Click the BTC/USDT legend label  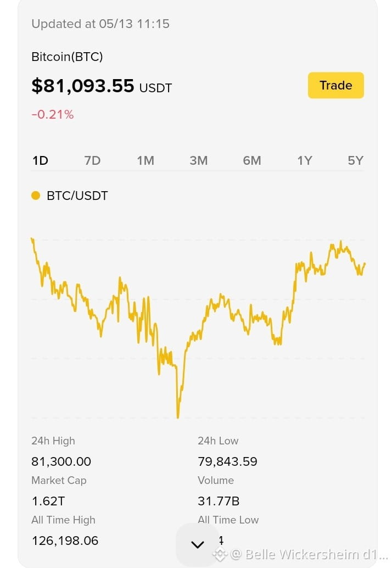pos(77,196)
